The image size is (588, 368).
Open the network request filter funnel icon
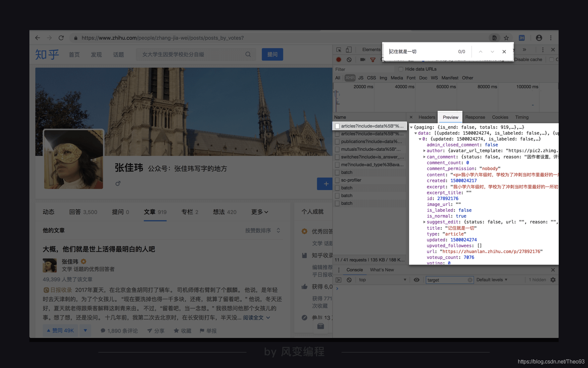[373, 59]
